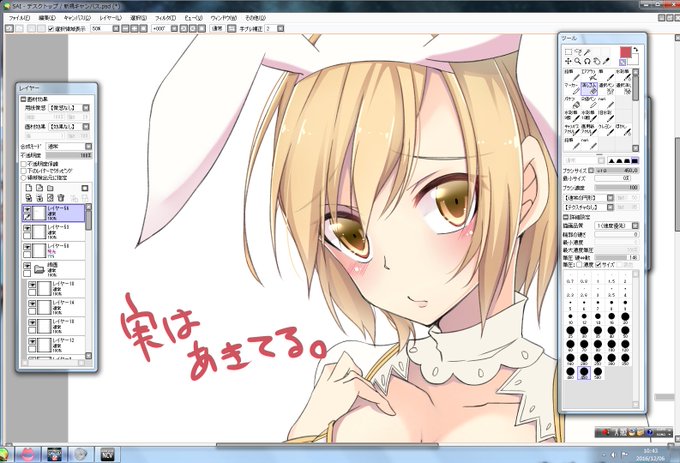Click the 通常 button in top toolbar
Viewport: 680px width, 463px height.
point(217,29)
